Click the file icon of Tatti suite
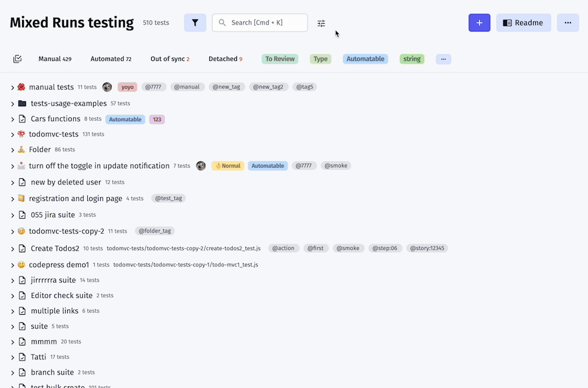Viewport: 588px width, 388px height. click(22, 357)
